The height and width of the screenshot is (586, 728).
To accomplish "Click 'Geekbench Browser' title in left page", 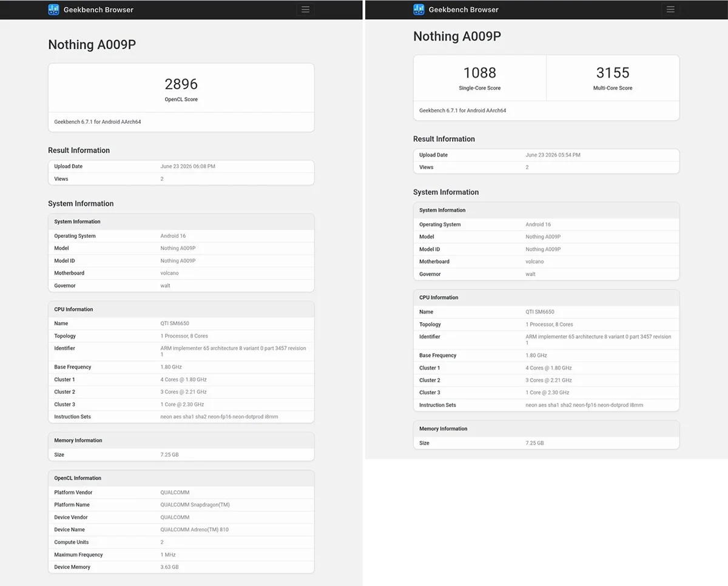I will tap(98, 10).
